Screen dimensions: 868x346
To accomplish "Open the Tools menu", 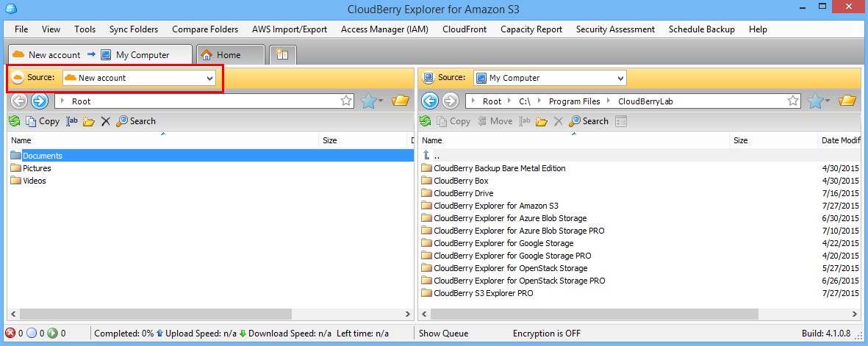I will coord(85,29).
